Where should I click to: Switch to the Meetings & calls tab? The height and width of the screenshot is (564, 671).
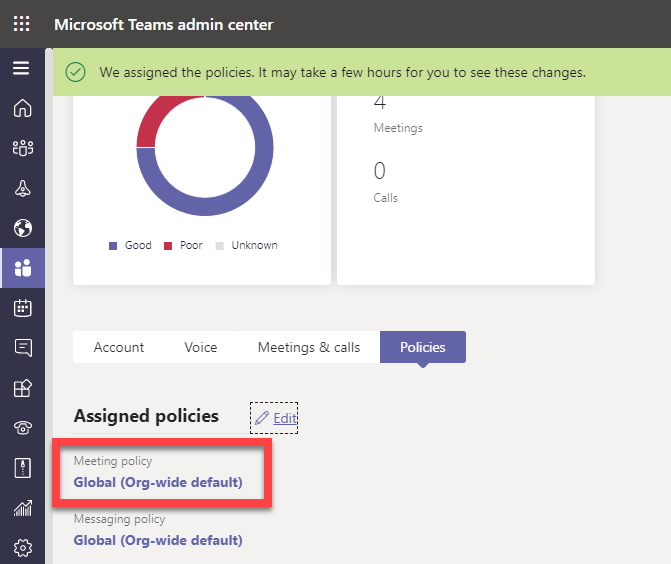coord(309,347)
